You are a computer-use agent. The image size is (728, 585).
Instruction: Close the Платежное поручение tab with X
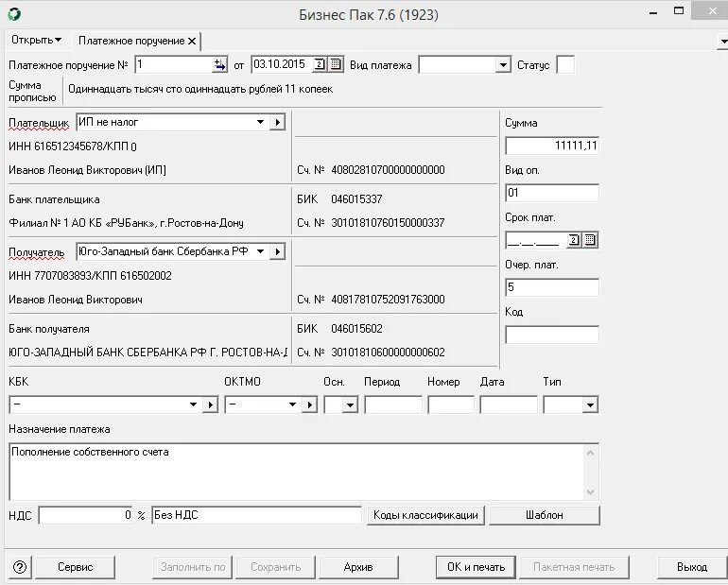pyautogui.click(x=192, y=41)
